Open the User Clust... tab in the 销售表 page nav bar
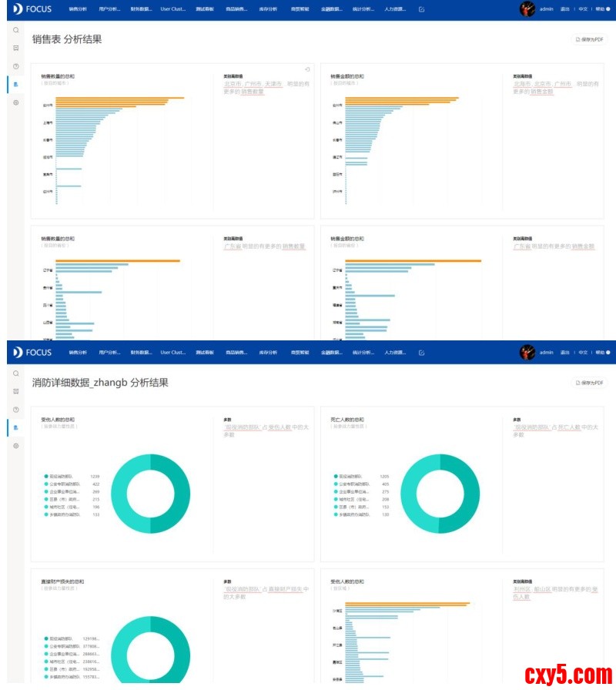616x690 pixels. [x=173, y=8]
